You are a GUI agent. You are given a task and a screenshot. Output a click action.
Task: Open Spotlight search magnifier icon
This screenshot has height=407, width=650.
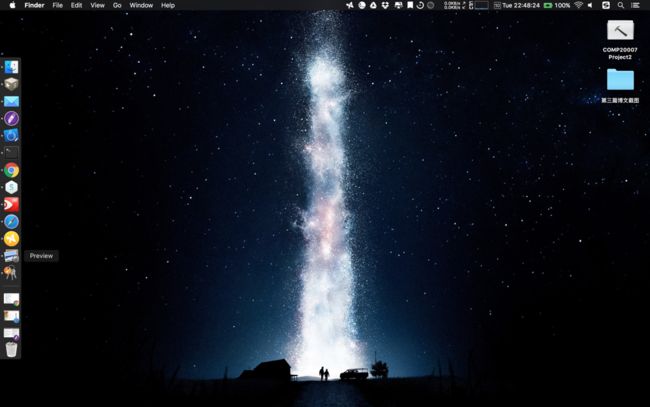[x=621, y=5]
